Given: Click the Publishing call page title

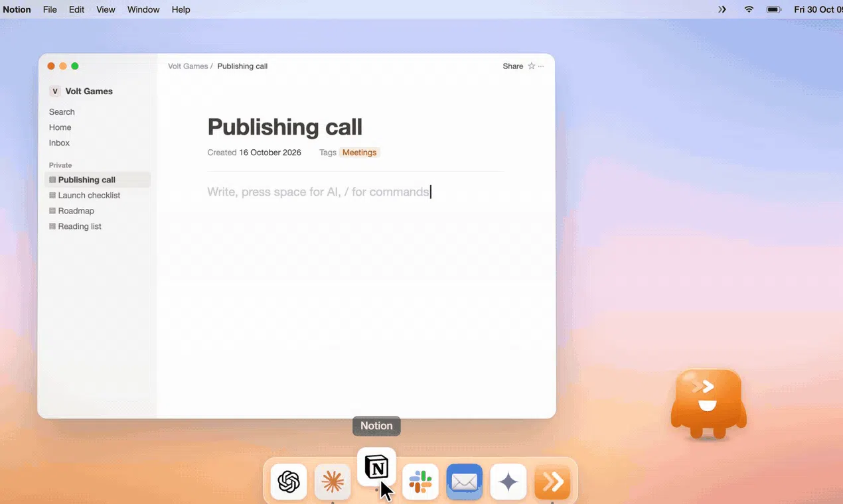Looking at the screenshot, I should point(285,127).
